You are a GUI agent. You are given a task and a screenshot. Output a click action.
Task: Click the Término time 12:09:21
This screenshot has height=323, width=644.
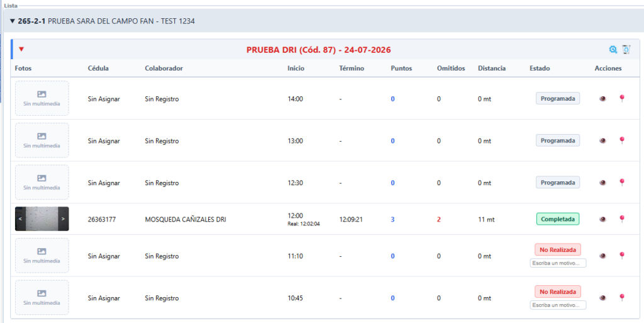[x=351, y=220]
